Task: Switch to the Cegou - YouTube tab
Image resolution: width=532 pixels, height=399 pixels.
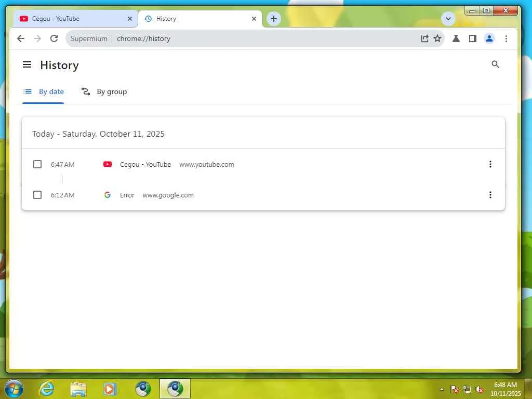Action: (75, 19)
